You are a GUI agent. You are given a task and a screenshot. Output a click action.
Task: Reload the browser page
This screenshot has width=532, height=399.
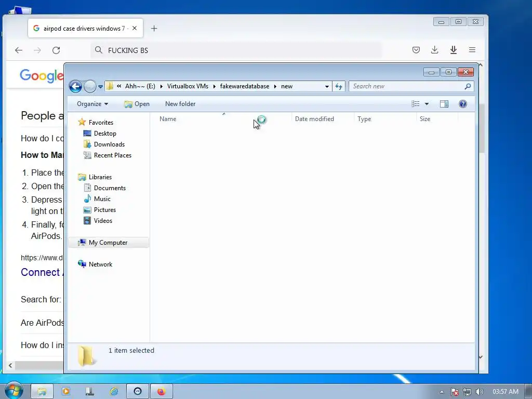click(x=56, y=50)
